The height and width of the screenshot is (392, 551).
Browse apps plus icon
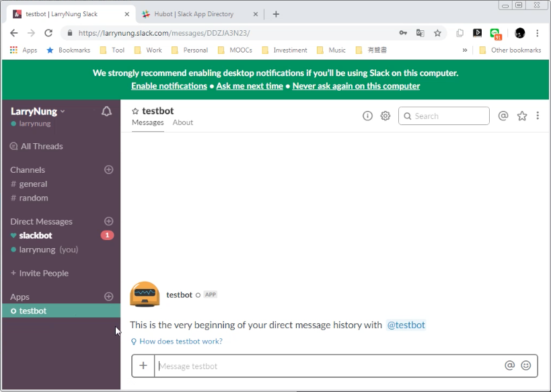click(109, 297)
